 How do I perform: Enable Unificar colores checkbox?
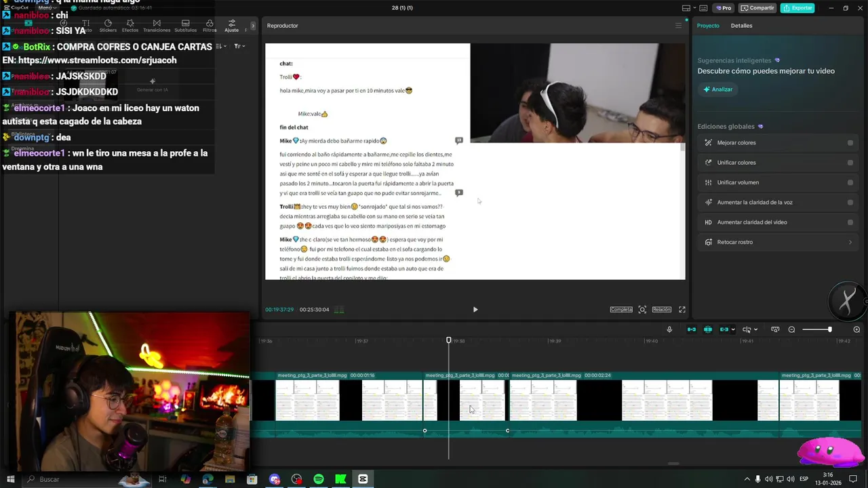click(x=850, y=163)
